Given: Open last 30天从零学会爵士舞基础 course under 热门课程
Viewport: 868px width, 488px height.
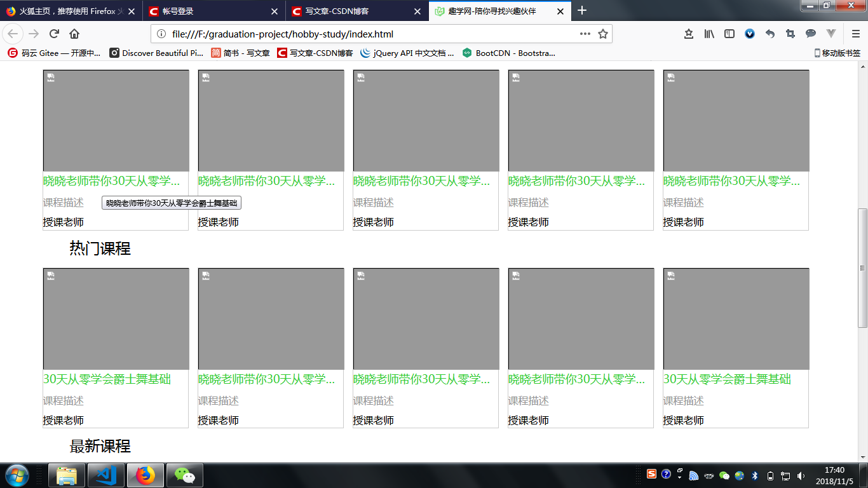Looking at the screenshot, I should (727, 379).
